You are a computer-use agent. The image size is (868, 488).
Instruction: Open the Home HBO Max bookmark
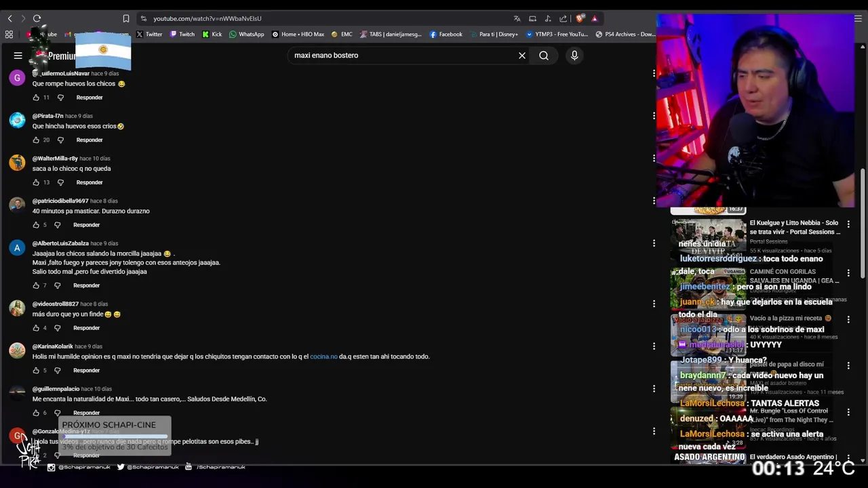(298, 34)
